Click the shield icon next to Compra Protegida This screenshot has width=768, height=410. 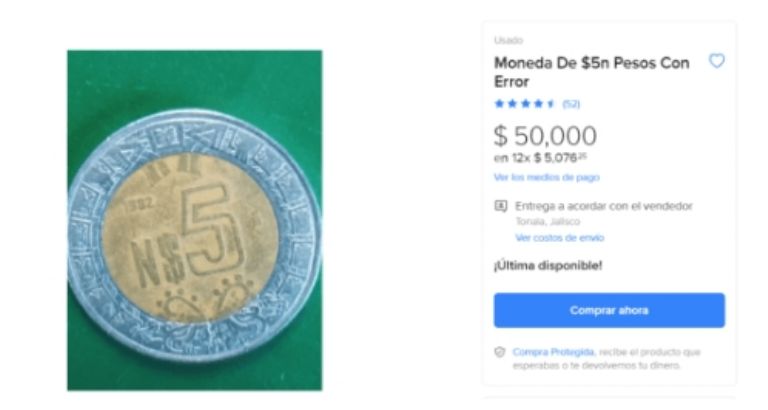click(500, 352)
